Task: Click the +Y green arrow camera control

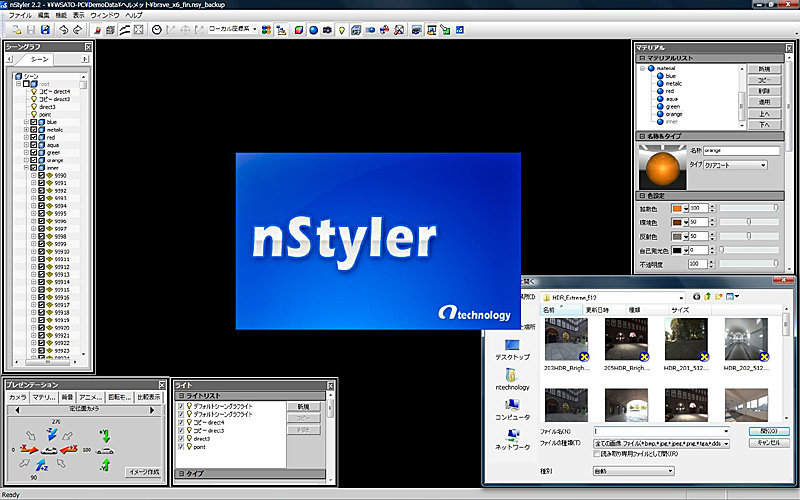Action: pyautogui.click(x=103, y=434)
